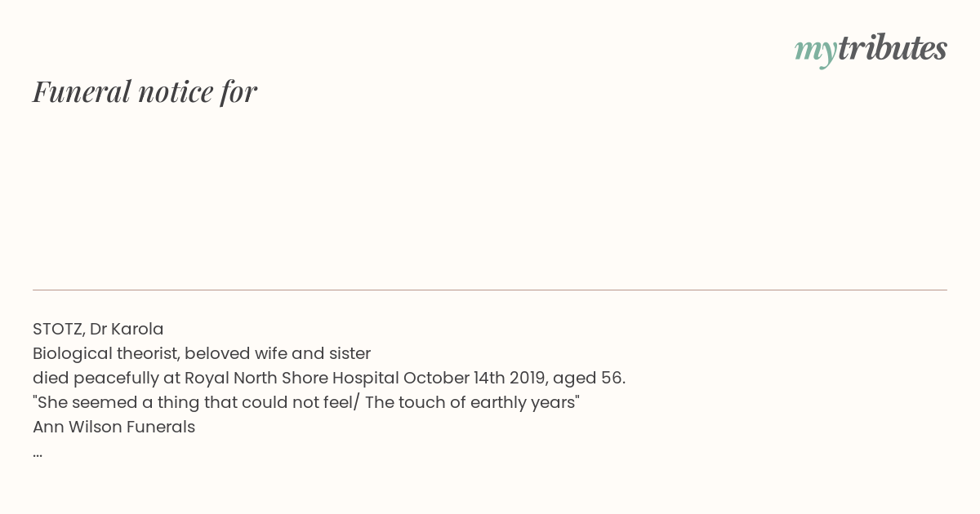Click the mytributes logo

point(871,50)
